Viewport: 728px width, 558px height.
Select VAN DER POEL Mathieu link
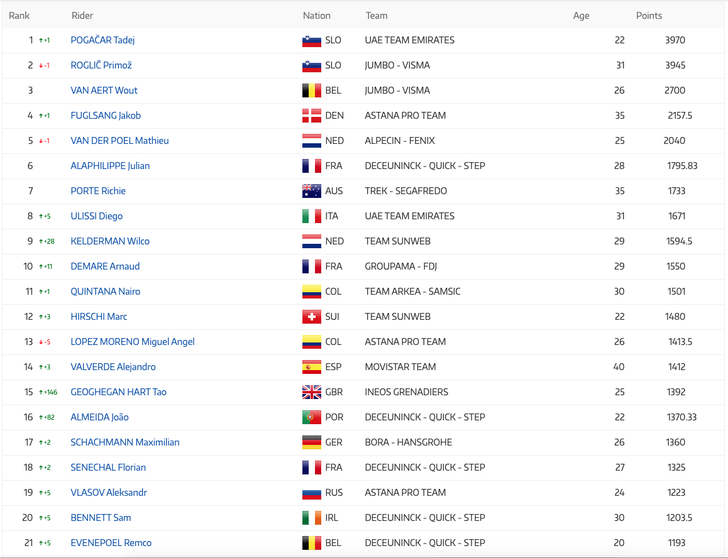point(119,141)
